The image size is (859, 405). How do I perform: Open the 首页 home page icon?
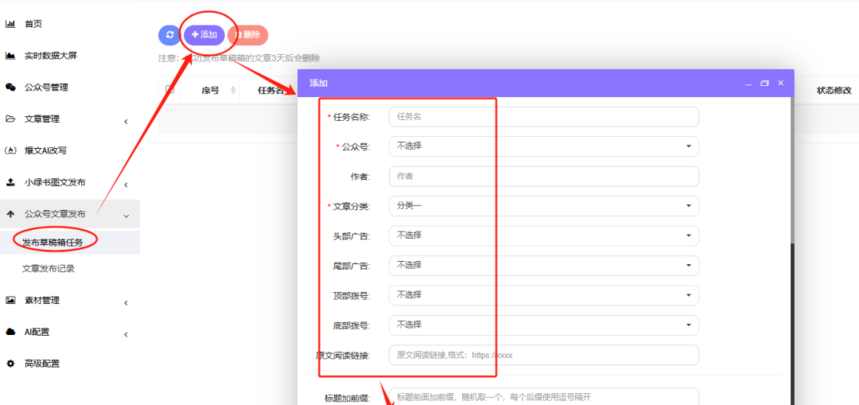click(10, 23)
